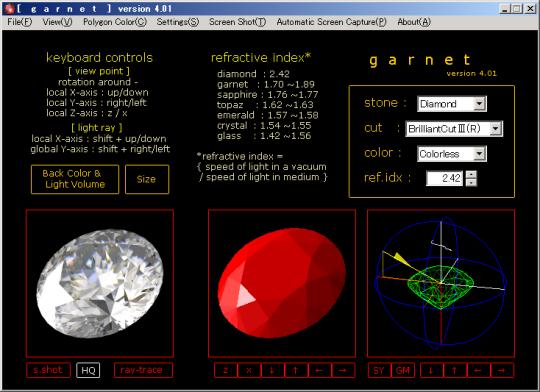This screenshot has height=392, width=540.
Task: Click the GM button under wireframe view
Action: [x=403, y=370]
